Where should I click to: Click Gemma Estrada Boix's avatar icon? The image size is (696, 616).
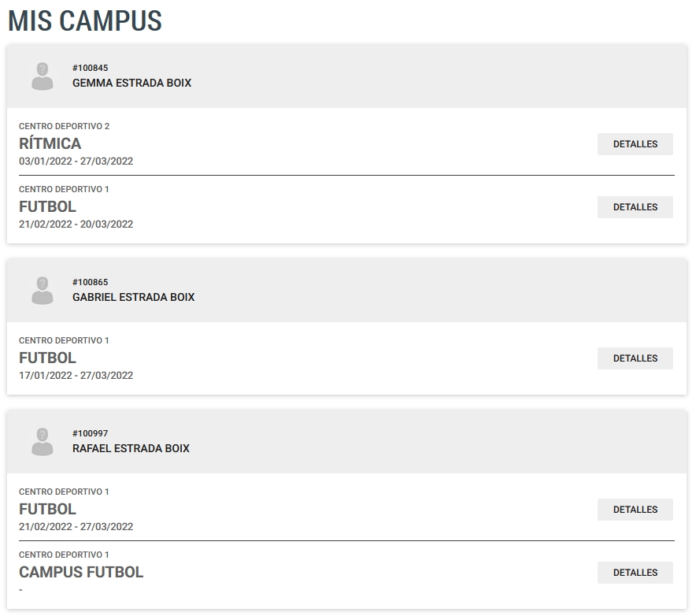[43, 76]
